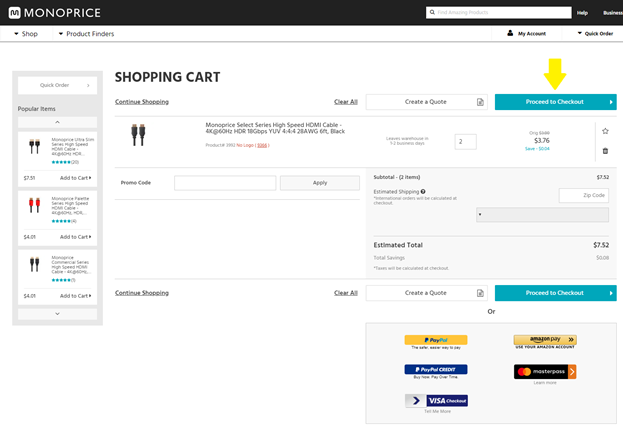This screenshot has width=623, height=427.
Task: Focus the Find Amazing Products search field
Action: click(x=499, y=12)
